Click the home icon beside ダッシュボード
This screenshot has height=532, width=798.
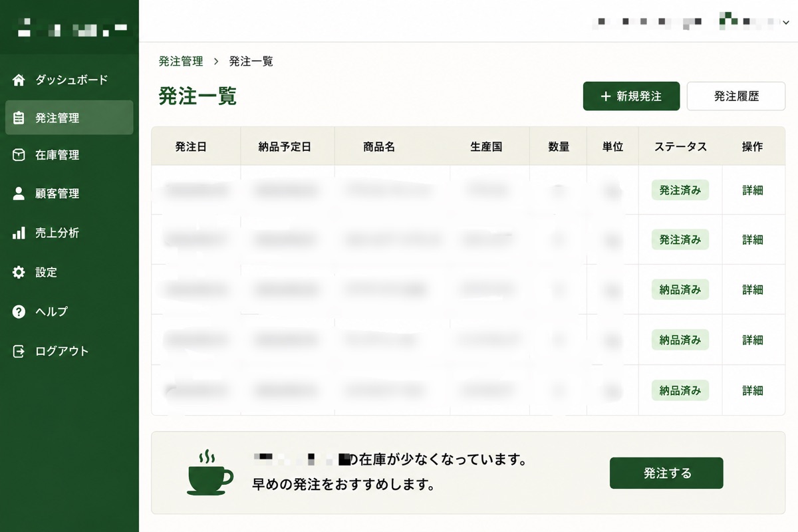pyautogui.click(x=19, y=80)
